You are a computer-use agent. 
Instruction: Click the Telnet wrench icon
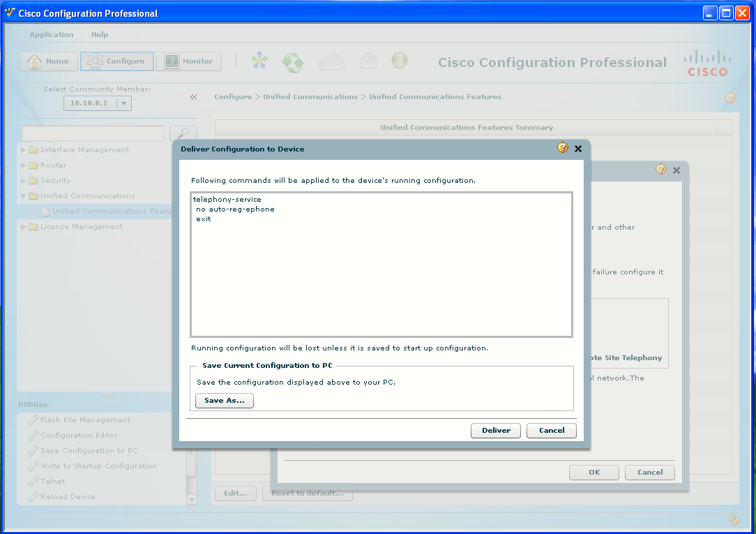33,482
